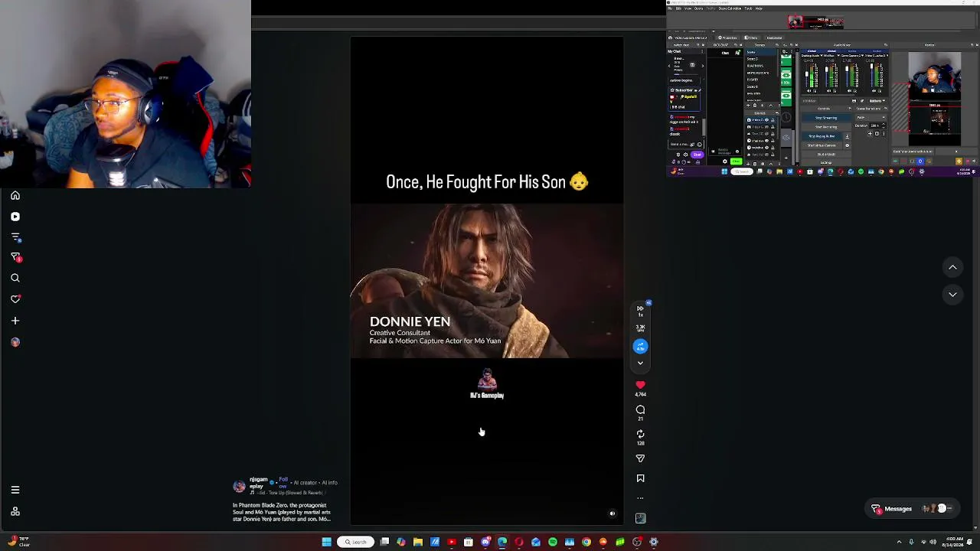Go to previous video with up arrow
This screenshot has height=551, width=980.
(x=952, y=267)
